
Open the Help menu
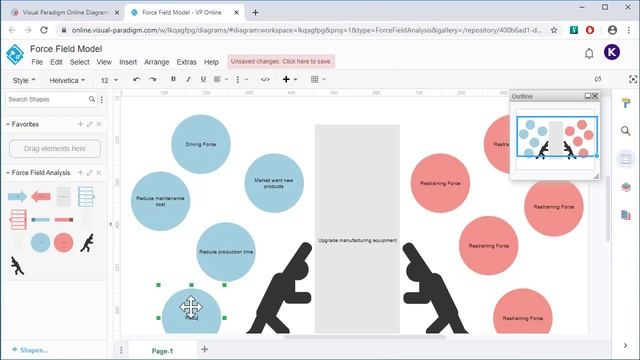tap(211, 62)
